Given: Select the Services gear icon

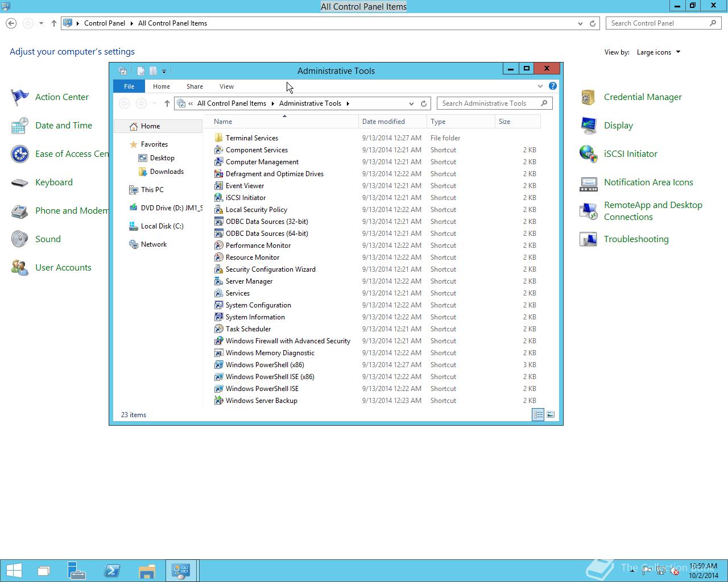Looking at the screenshot, I should click(218, 293).
